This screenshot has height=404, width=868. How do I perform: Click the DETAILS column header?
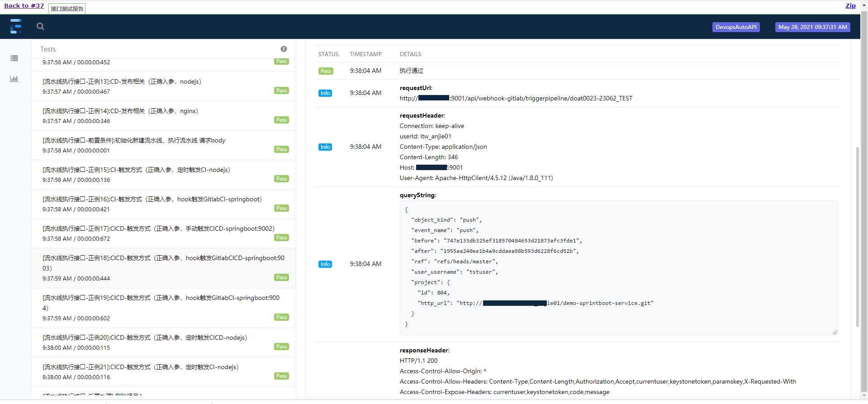(x=410, y=54)
